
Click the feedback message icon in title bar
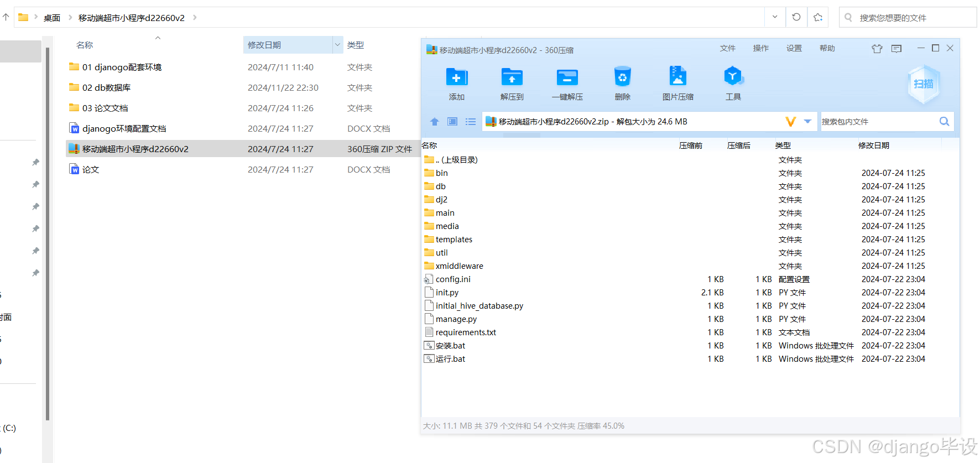tap(896, 49)
